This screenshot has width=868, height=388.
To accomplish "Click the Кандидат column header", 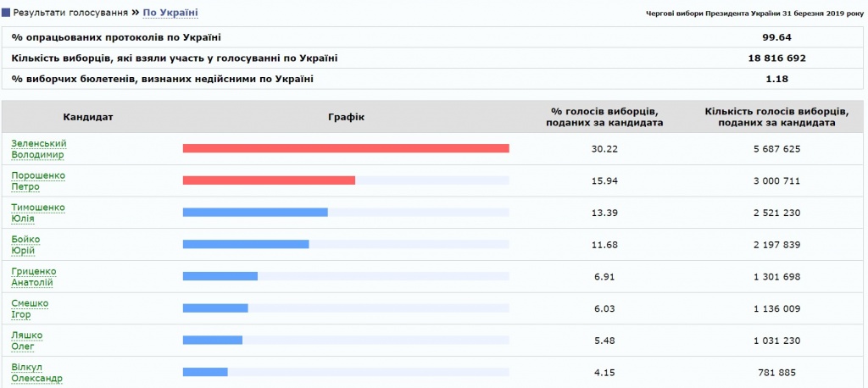I will point(88,117).
